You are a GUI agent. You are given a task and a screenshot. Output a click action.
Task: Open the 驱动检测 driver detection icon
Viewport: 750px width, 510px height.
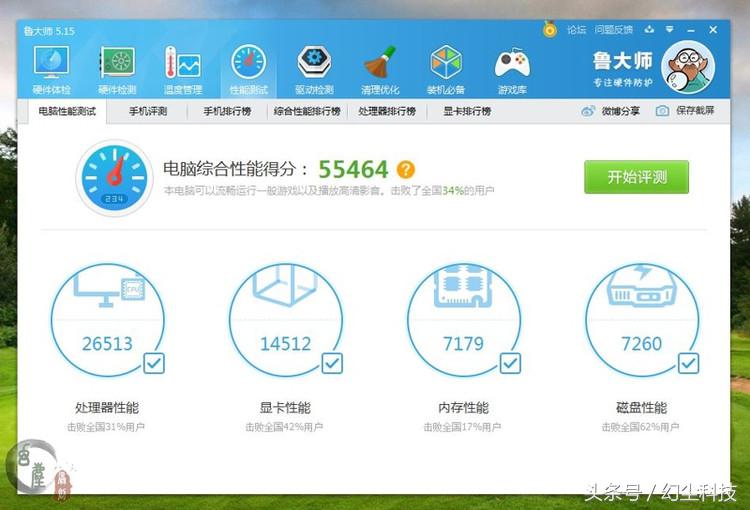coord(314,69)
